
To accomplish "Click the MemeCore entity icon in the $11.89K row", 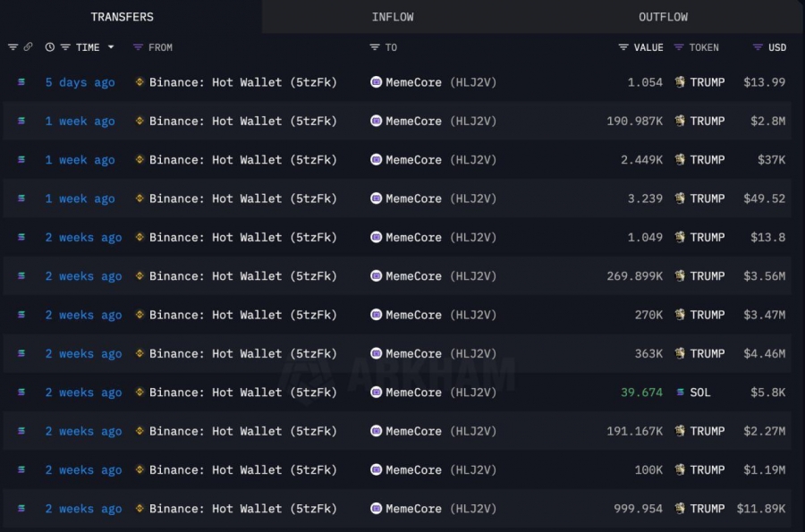I will click(x=377, y=509).
